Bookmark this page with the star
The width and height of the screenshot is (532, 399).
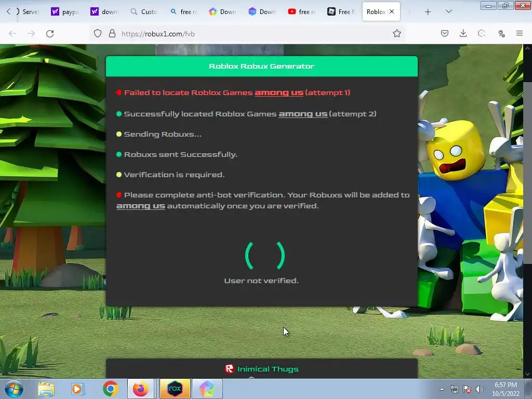[396, 34]
